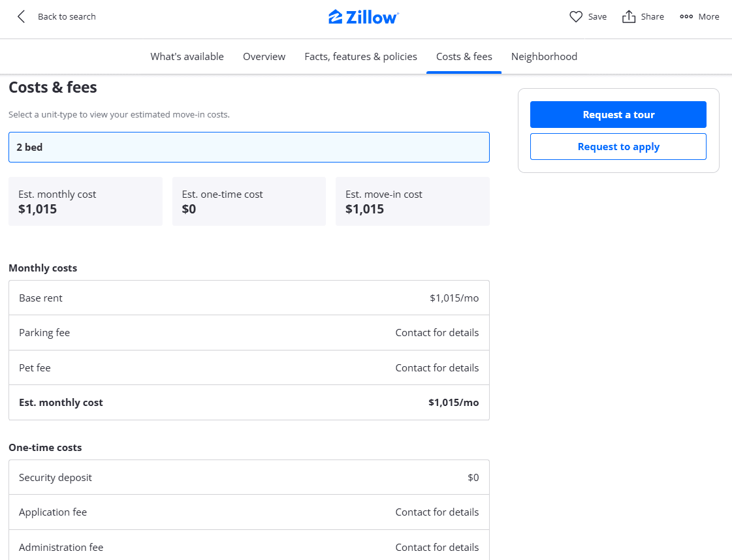The image size is (732, 560).
Task: Switch to the Overview tab
Action: click(x=264, y=57)
